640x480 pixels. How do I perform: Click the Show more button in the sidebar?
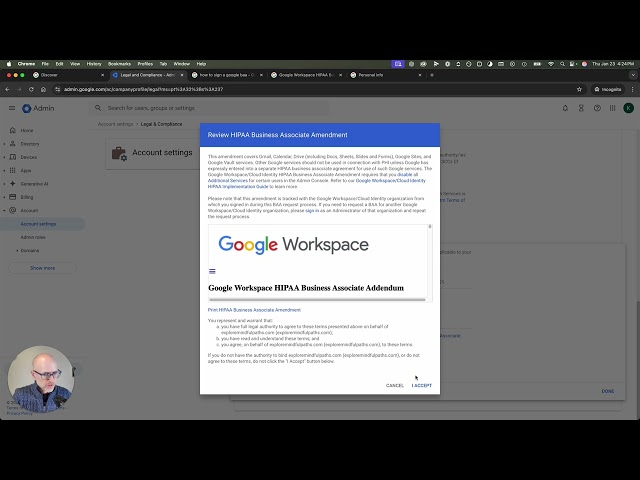tap(42, 268)
